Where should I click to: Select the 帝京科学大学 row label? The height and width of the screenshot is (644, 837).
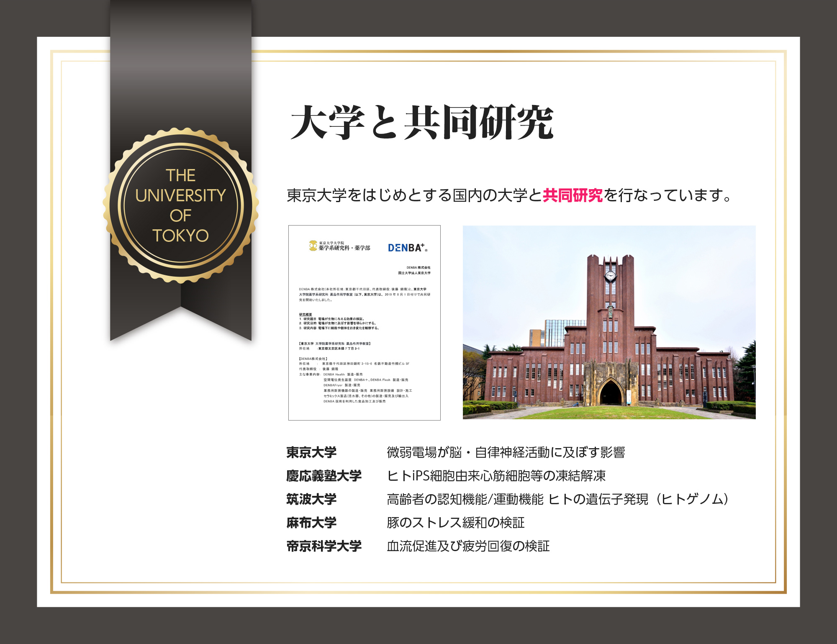[324, 546]
